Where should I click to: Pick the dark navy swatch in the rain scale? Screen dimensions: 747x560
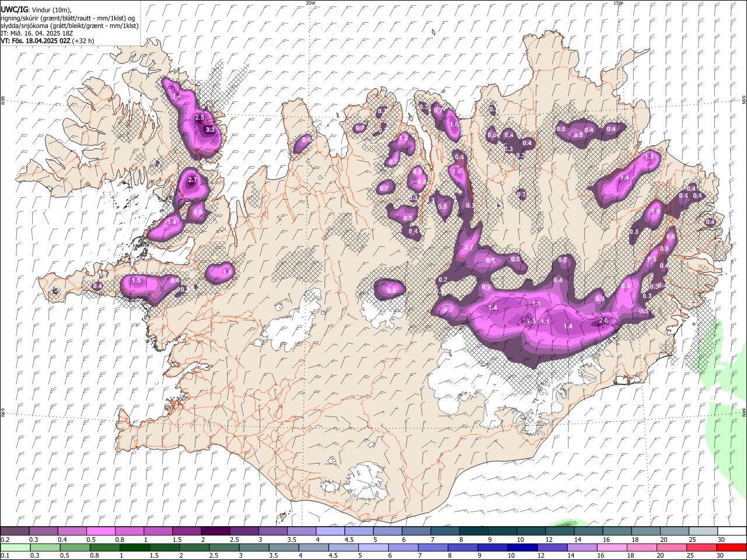(x=521, y=548)
